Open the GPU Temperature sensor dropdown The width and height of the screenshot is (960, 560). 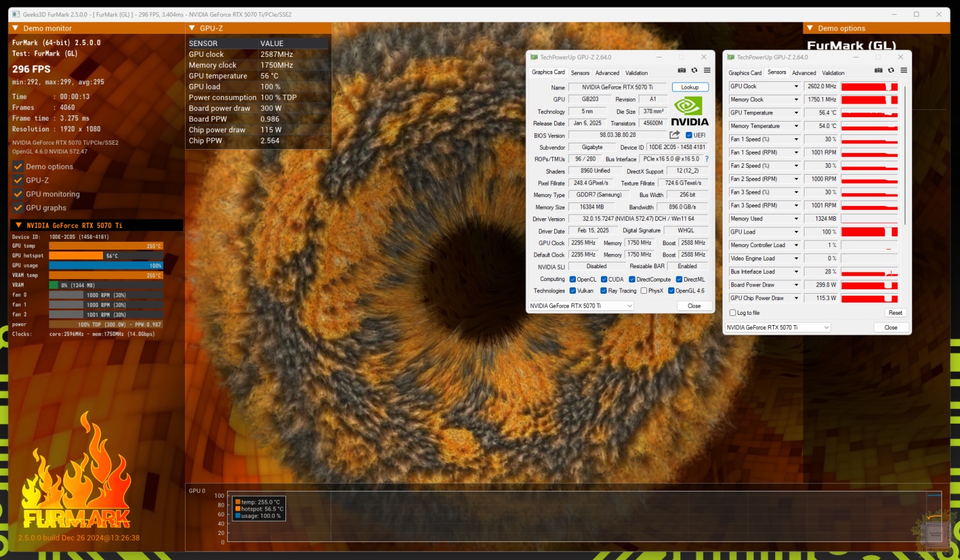796,113
